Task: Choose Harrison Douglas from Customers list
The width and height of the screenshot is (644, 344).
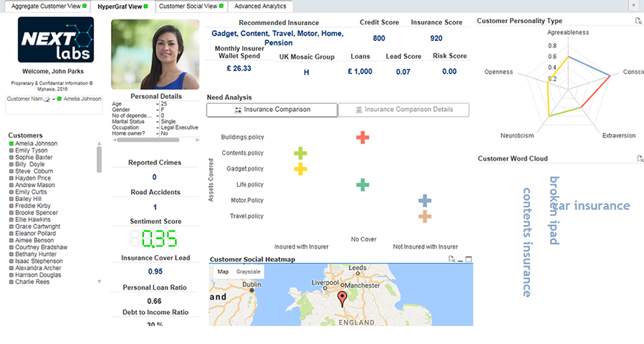Action: coord(38,275)
